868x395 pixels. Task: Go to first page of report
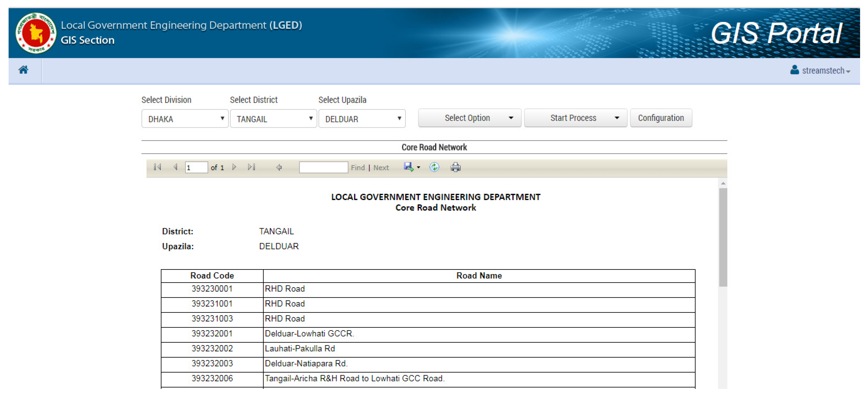click(157, 167)
